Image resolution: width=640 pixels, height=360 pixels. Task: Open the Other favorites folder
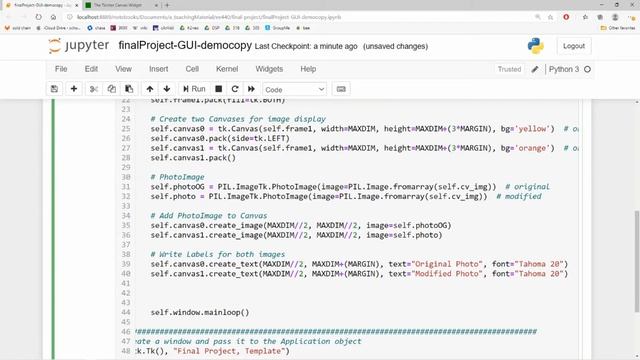click(618, 28)
